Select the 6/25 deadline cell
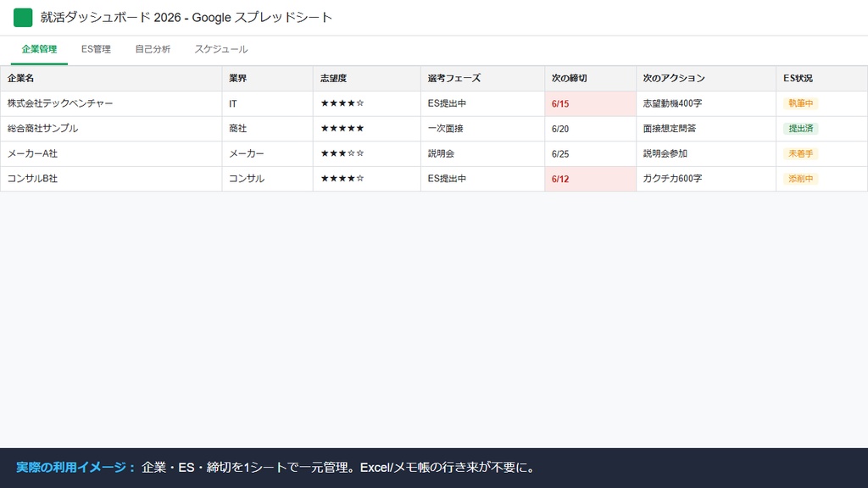868x488 pixels. (590, 154)
